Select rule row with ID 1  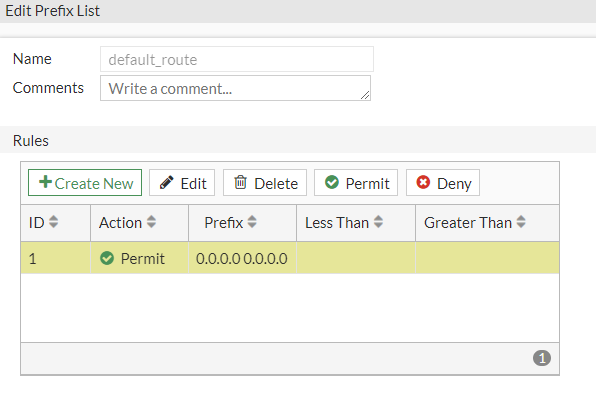[290, 258]
